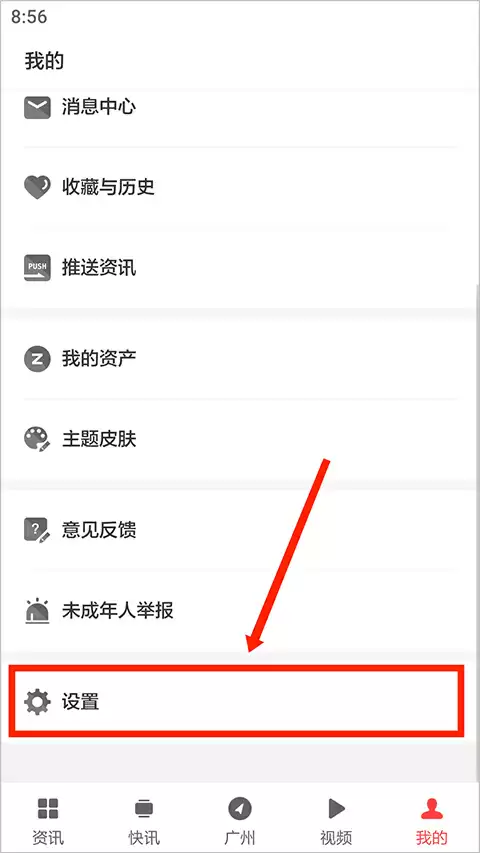Tap the envelope icon for 消息中心

pyautogui.click(x=37, y=107)
